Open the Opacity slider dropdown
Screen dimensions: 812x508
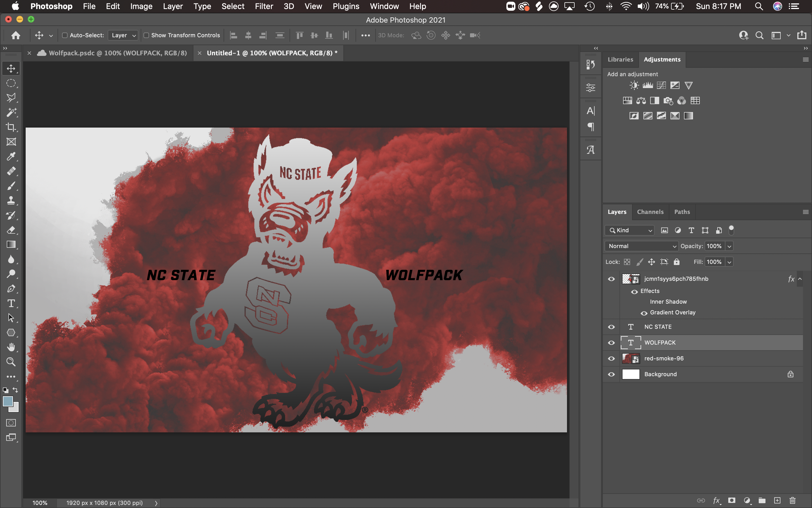[x=729, y=246]
